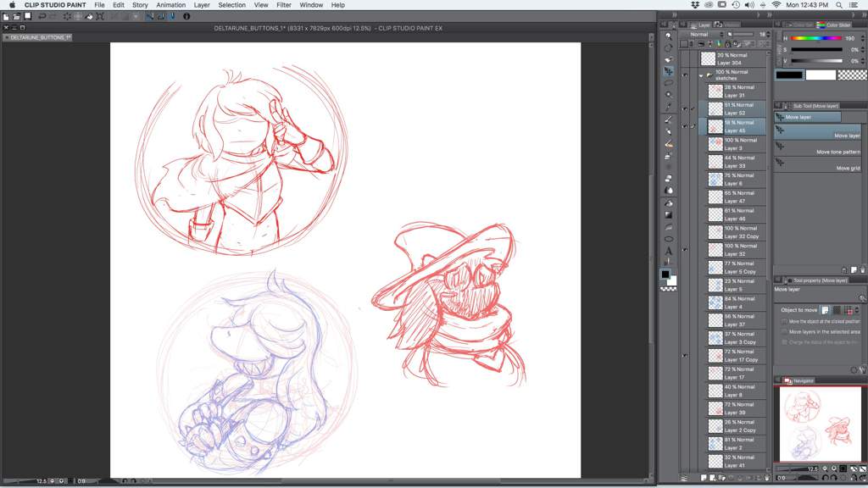Select the Move layer tool in tool palette

point(669,71)
